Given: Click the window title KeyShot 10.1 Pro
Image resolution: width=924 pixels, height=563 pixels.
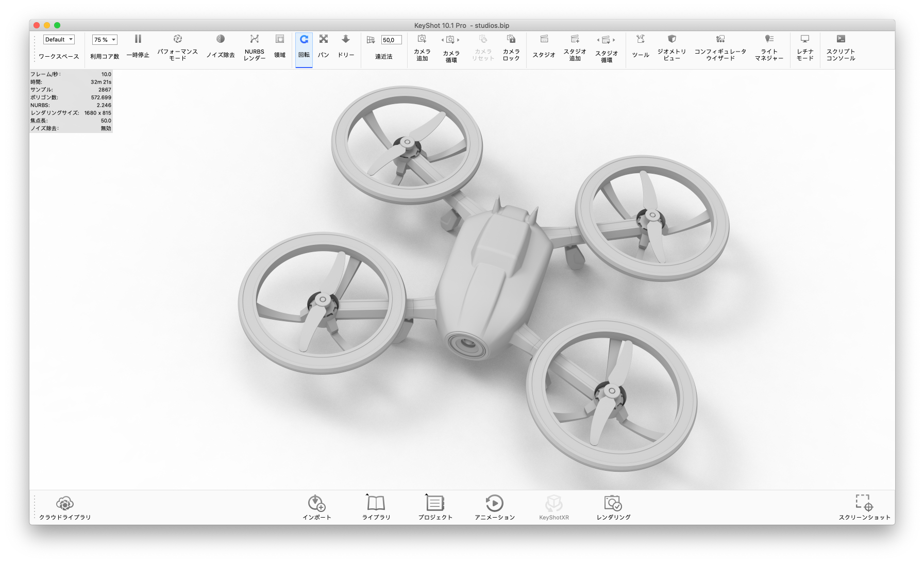Looking at the screenshot, I should click(x=440, y=25).
